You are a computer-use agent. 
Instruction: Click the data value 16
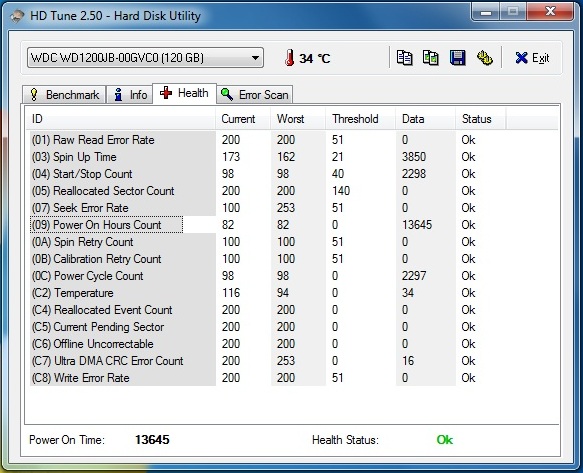pyautogui.click(x=408, y=361)
